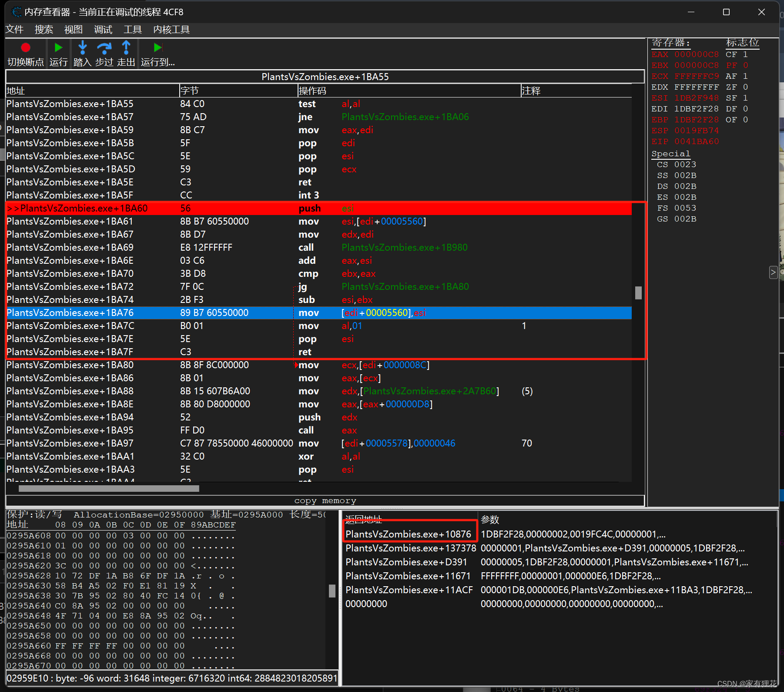The image size is (784, 692).
Task: Click hex dump row 0295A628
Action: pos(121,576)
